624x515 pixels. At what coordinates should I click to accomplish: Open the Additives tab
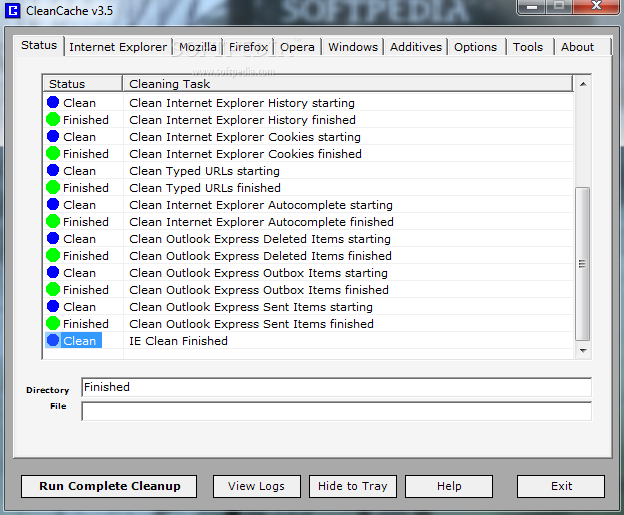pyautogui.click(x=416, y=47)
